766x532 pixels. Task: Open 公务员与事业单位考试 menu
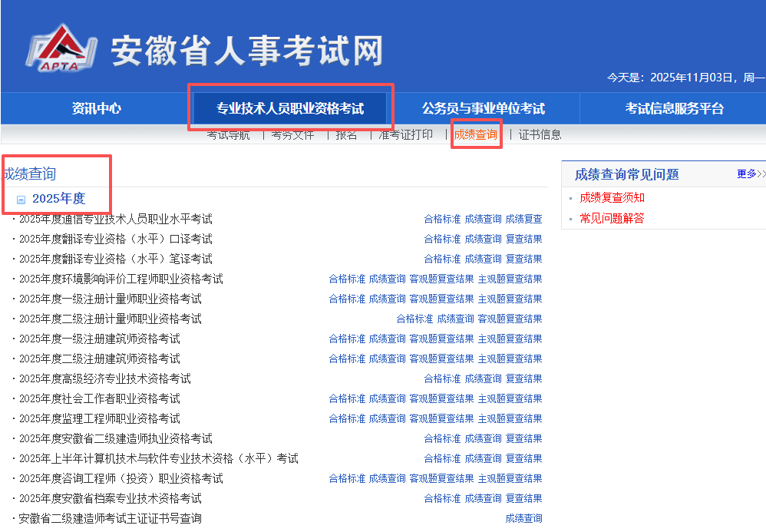pos(483,108)
